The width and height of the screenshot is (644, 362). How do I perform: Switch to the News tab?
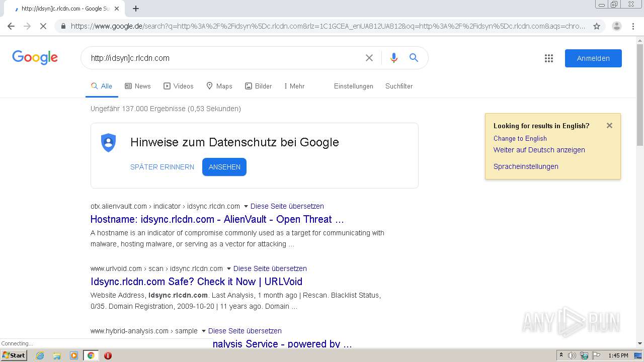138,86
